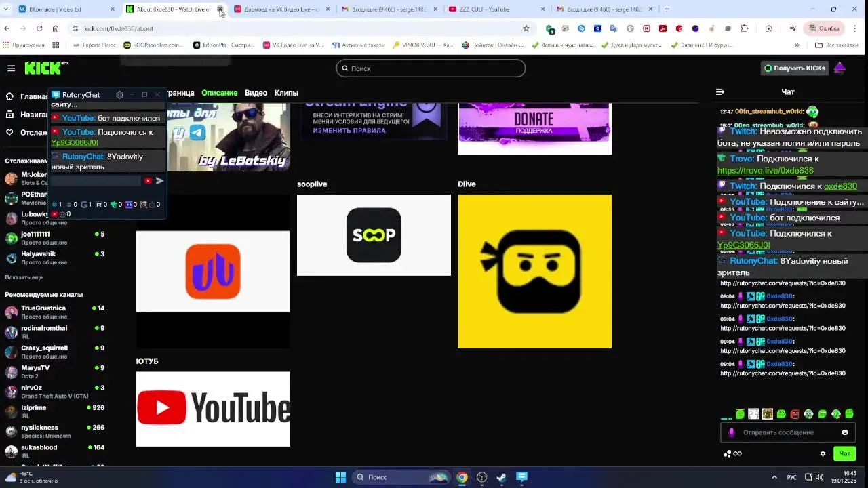
Task: Open the Shazam extension icon
Action: pos(581,28)
